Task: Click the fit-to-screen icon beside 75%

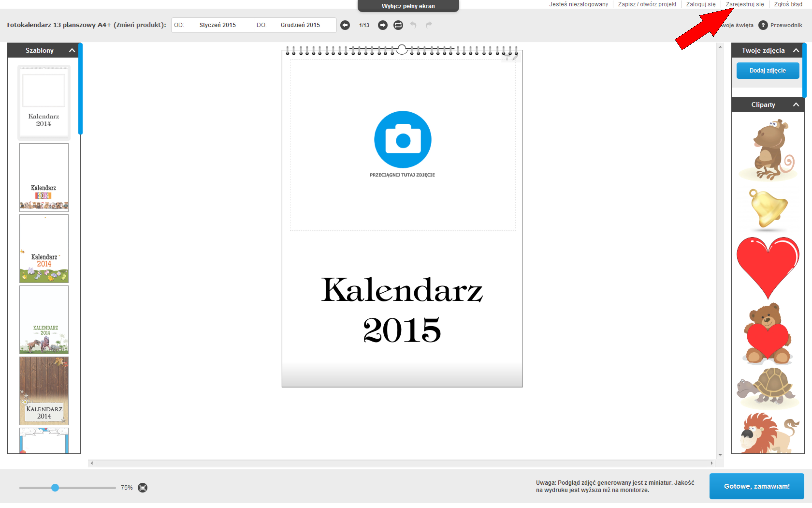Action: (143, 487)
